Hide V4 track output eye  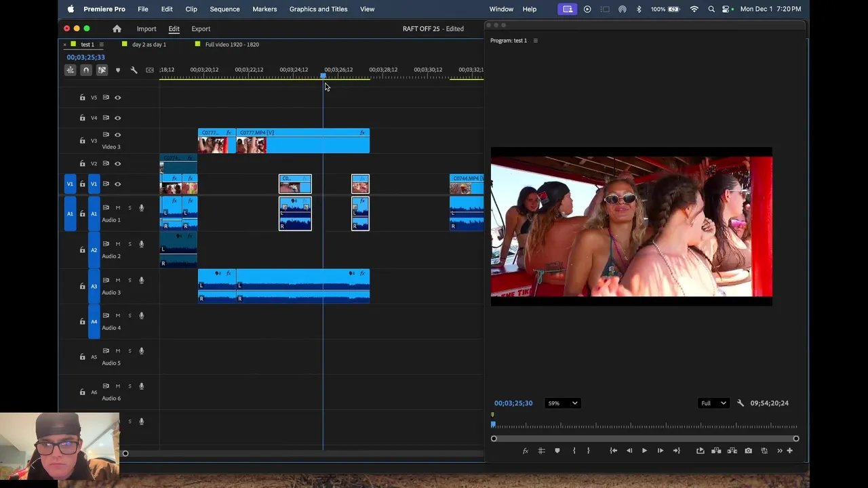(117, 118)
